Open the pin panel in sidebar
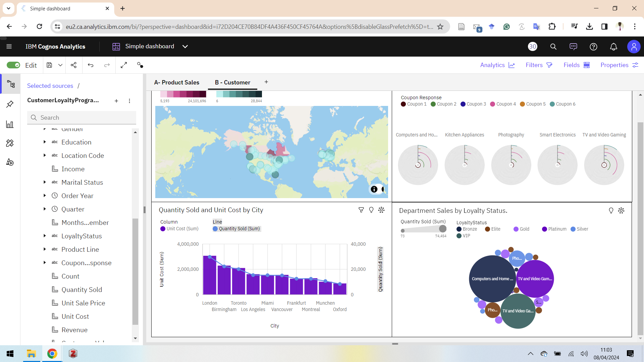The width and height of the screenshot is (644, 362). (10, 104)
